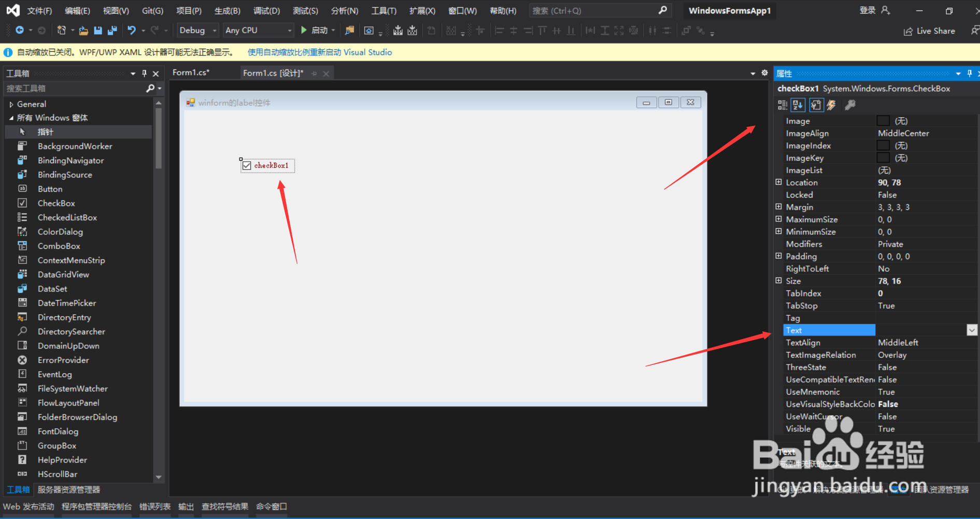This screenshot has width=980, height=519.
Task: Select the GroupBox control in toolbox
Action: click(56, 446)
